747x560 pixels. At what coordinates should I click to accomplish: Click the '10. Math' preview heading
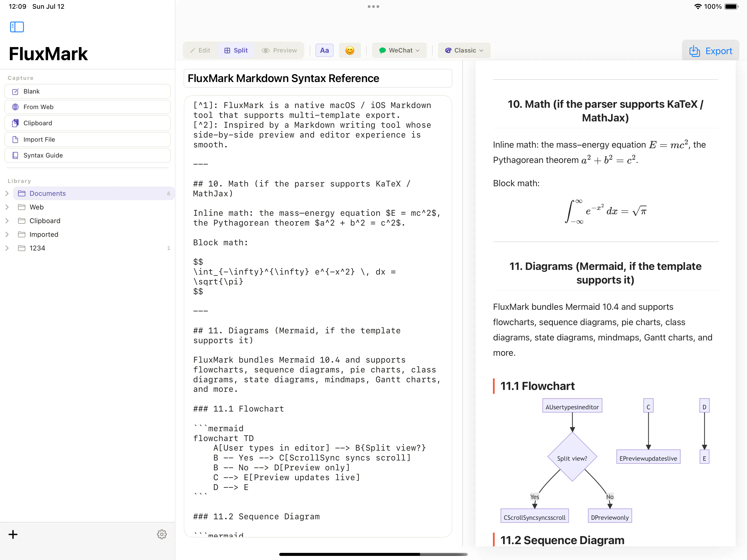[x=605, y=111]
